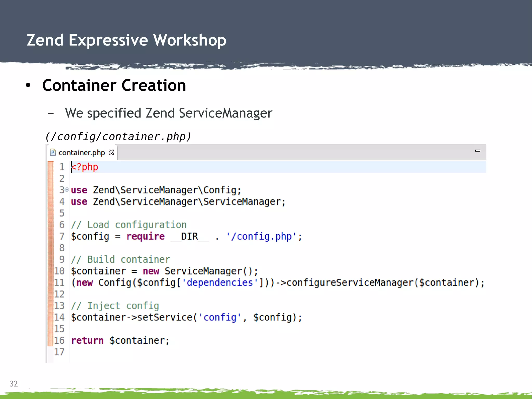This screenshot has height=399, width=532.
Task: Click the '// Build container' comment
Action: point(121,260)
